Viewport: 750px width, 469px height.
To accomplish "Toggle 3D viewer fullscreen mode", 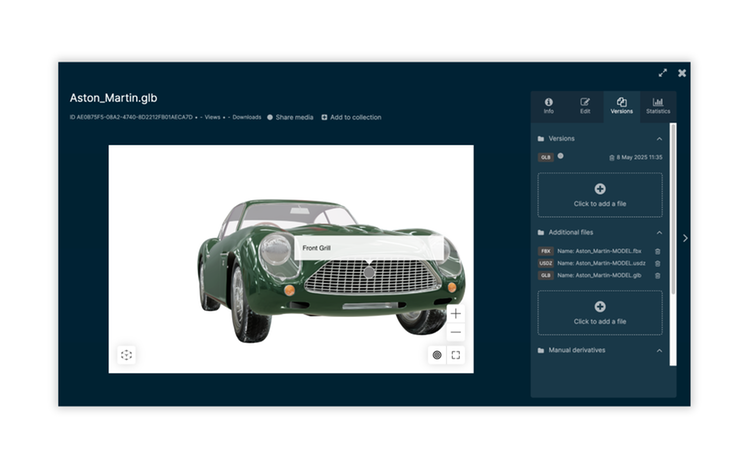I will (456, 355).
